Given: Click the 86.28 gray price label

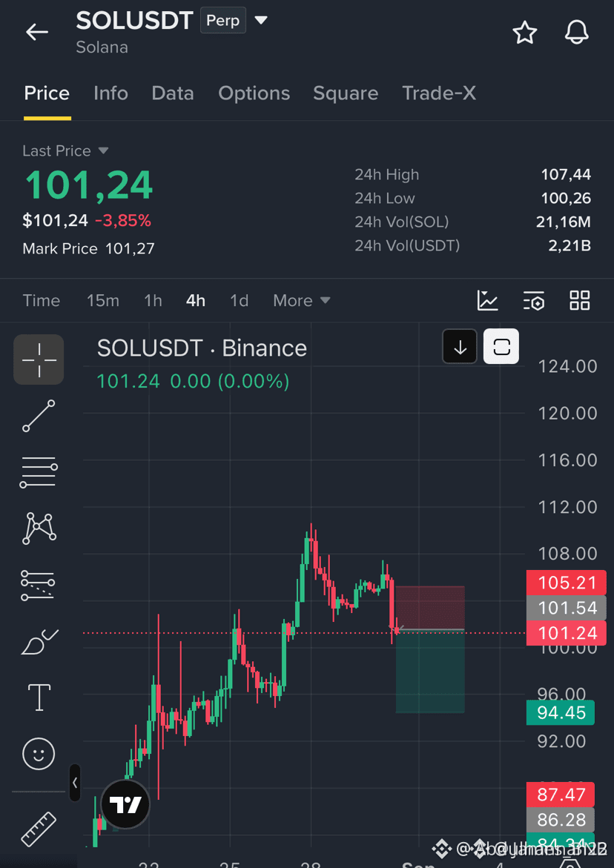Looking at the screenshot, I should [x=561, y=820].
